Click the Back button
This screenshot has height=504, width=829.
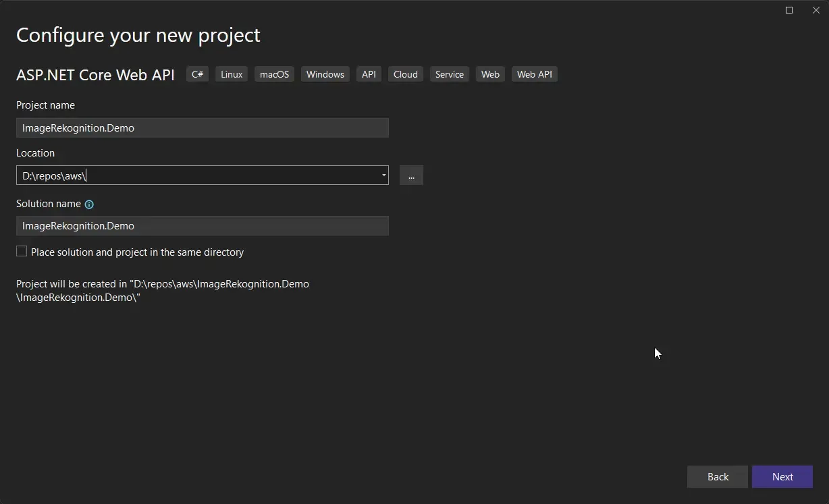coord(717,476)
